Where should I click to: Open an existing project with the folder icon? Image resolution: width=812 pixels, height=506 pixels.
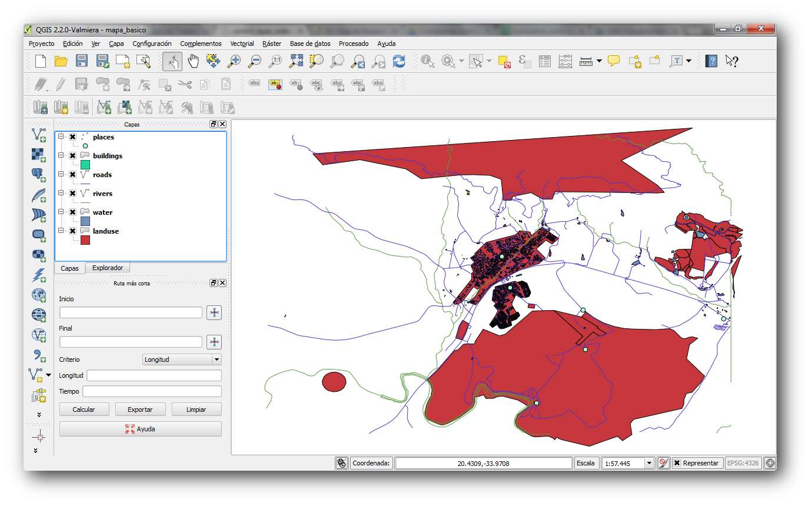coord(61,61)
